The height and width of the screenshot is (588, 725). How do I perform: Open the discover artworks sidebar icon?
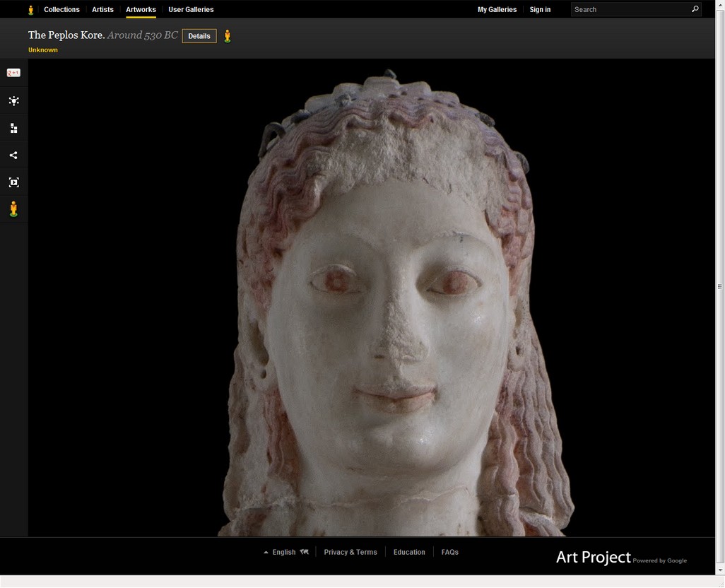14,101
